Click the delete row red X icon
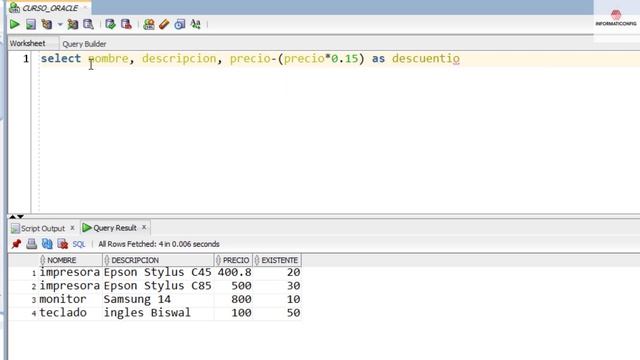The width and height of the screenshot is (640, 360). point(62,244)
